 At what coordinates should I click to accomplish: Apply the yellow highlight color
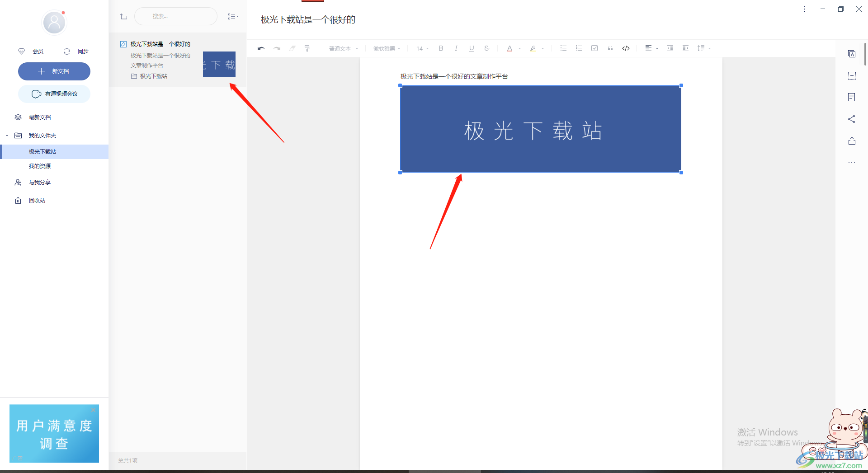533,48
